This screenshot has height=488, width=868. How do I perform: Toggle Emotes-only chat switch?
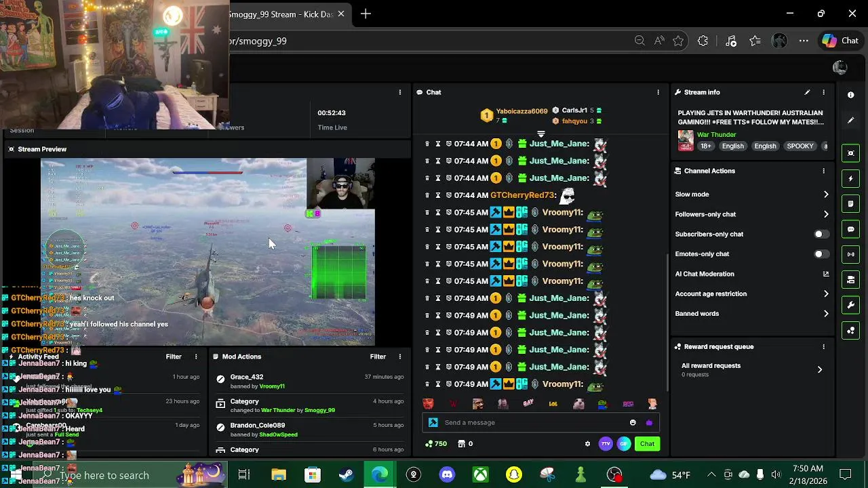pyautogui.click(x=821, y=254)
